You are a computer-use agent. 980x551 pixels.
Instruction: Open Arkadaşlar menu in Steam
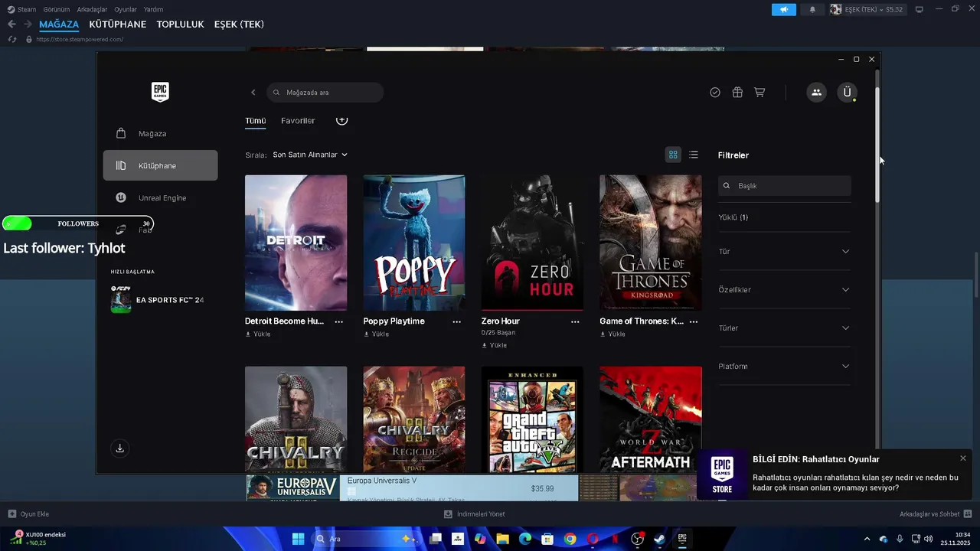pos(93,9)
